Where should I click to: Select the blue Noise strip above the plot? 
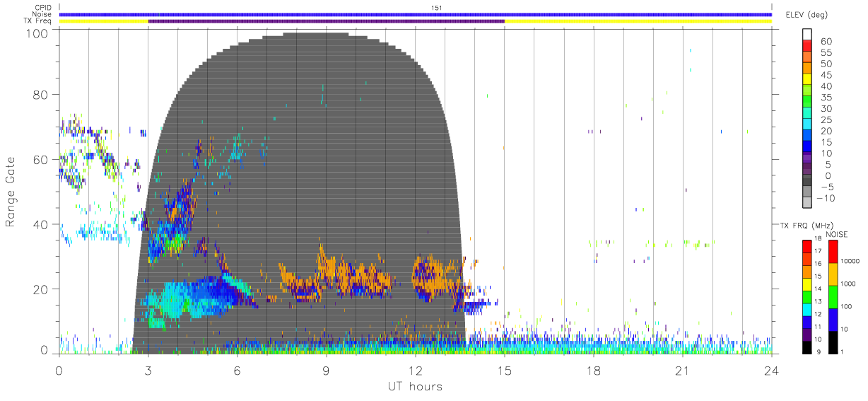(416, 14)
